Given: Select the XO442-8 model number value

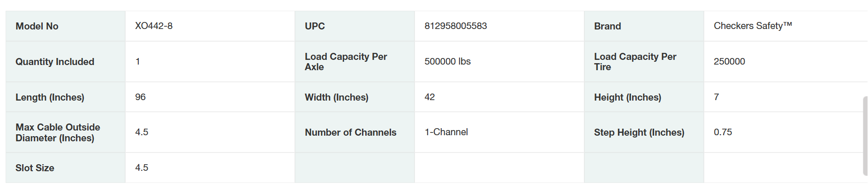Looking at the screenshot, I should coord(154,26).
